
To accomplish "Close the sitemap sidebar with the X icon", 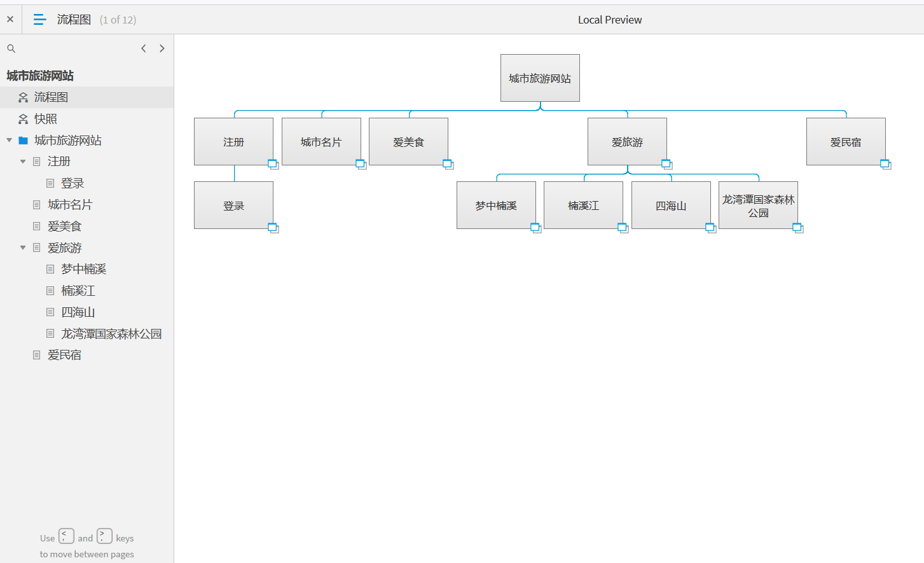I will point(10,19).
